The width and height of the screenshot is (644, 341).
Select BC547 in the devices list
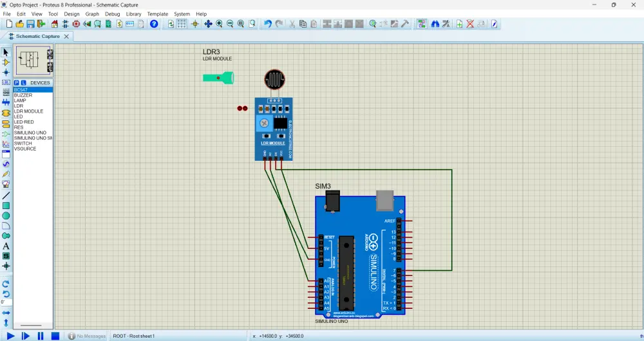[x=33, y=89]
